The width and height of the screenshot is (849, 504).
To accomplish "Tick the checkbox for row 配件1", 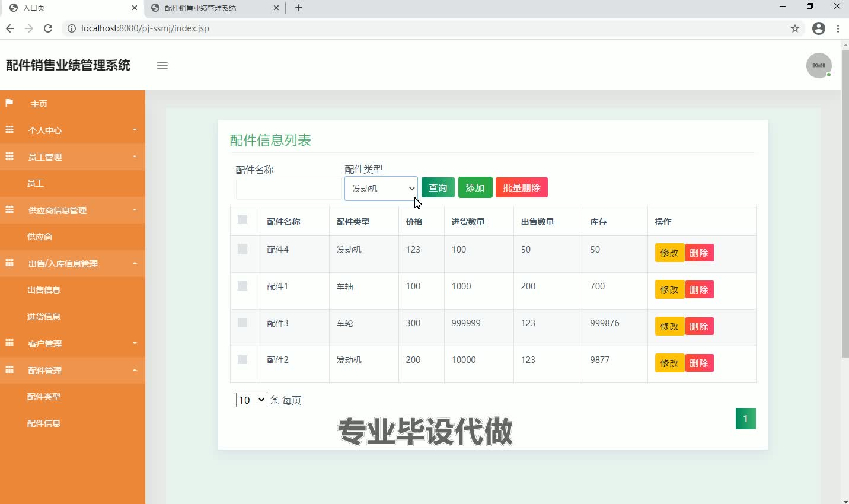I will 242,286.
